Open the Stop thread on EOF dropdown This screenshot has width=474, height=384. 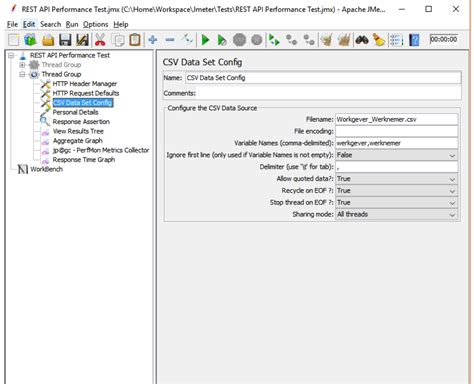coord(397,203)
